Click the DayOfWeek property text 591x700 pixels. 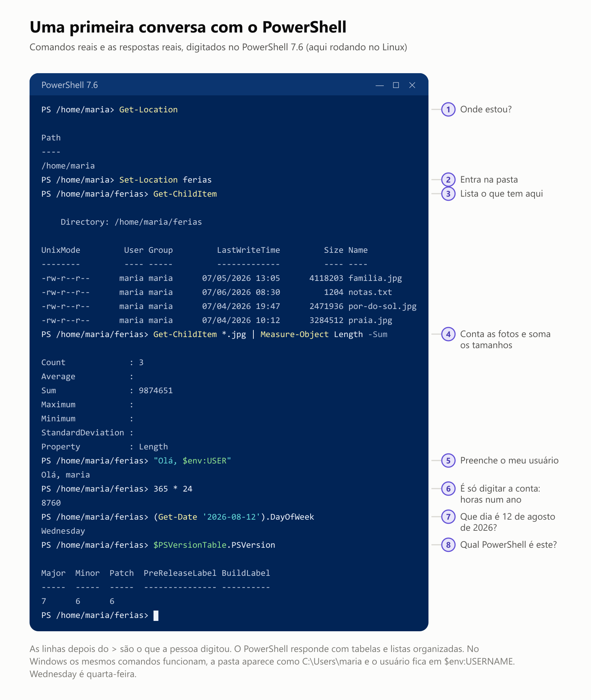(292, 517)
